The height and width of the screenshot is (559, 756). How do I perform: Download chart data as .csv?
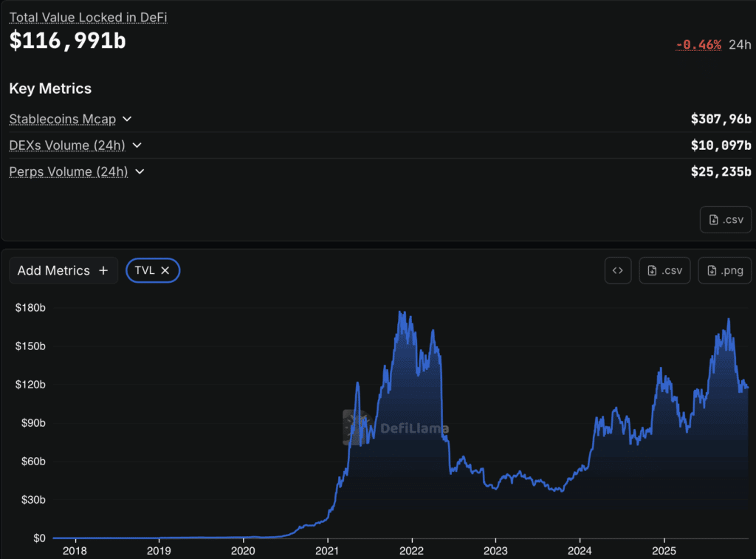664,270
